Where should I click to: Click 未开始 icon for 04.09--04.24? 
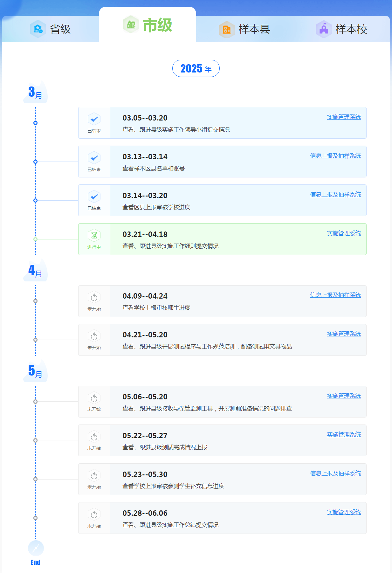[x=94, y=297]
